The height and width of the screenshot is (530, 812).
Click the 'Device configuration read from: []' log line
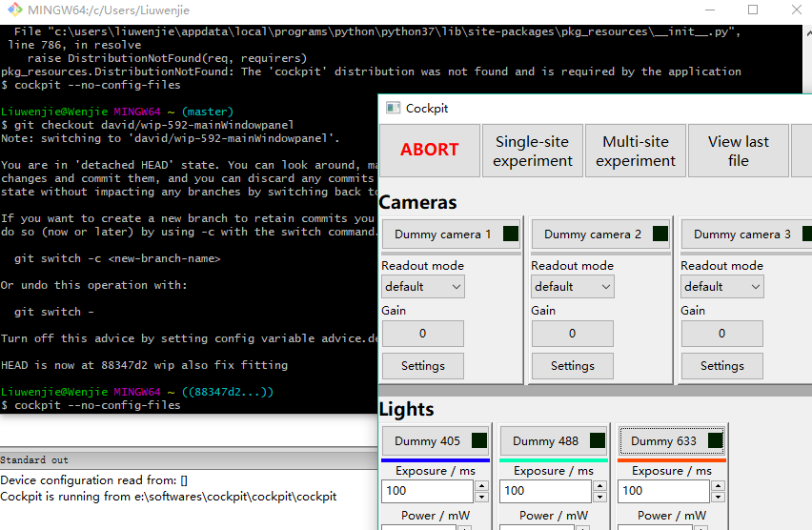click(93, 480)
